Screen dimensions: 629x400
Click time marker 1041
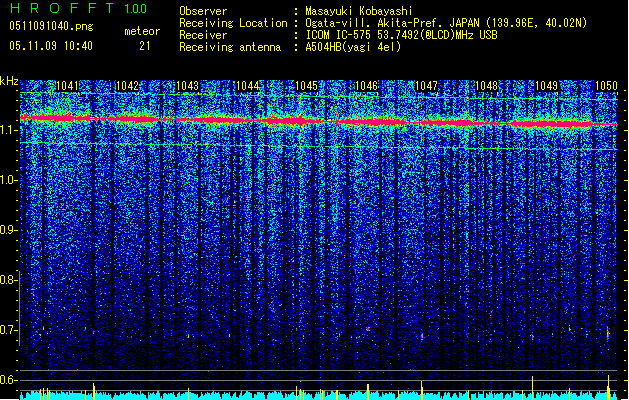[67, 86]
